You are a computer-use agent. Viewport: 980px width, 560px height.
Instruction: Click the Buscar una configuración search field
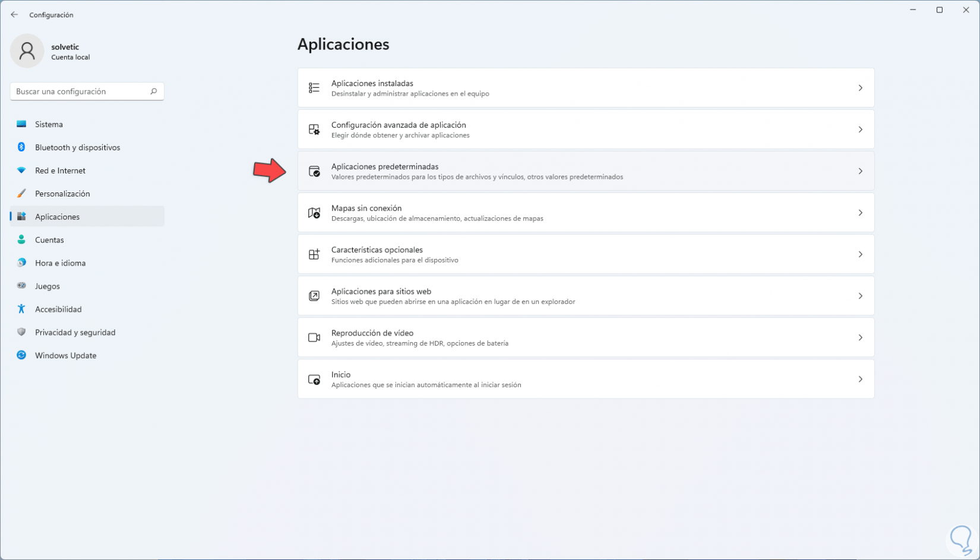[80, 91]
